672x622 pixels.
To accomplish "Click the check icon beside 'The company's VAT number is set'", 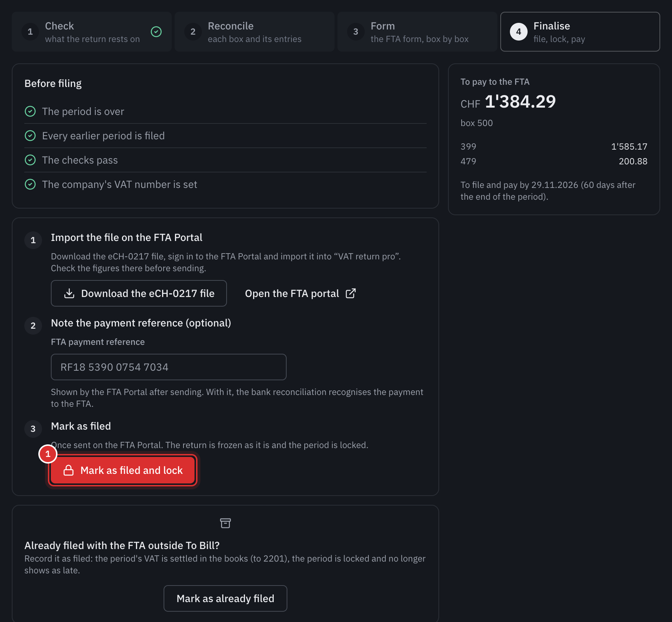I will (30, 184).
